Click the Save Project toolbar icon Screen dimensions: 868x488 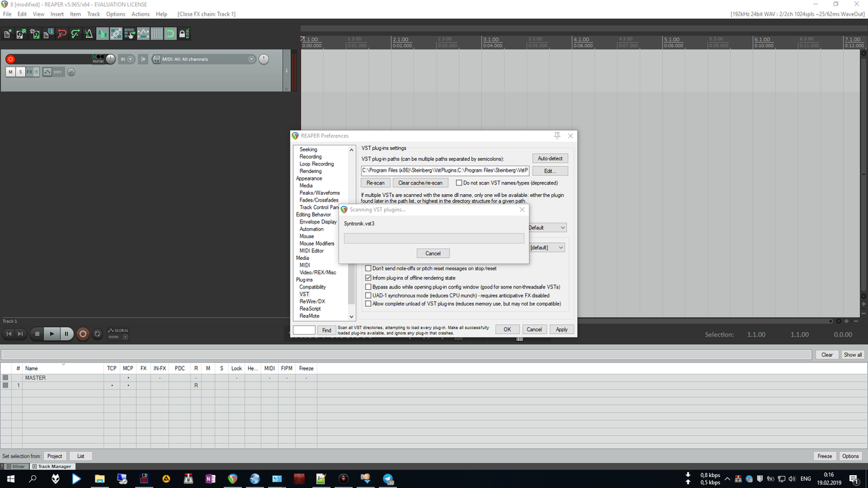[x=35, y=33]
